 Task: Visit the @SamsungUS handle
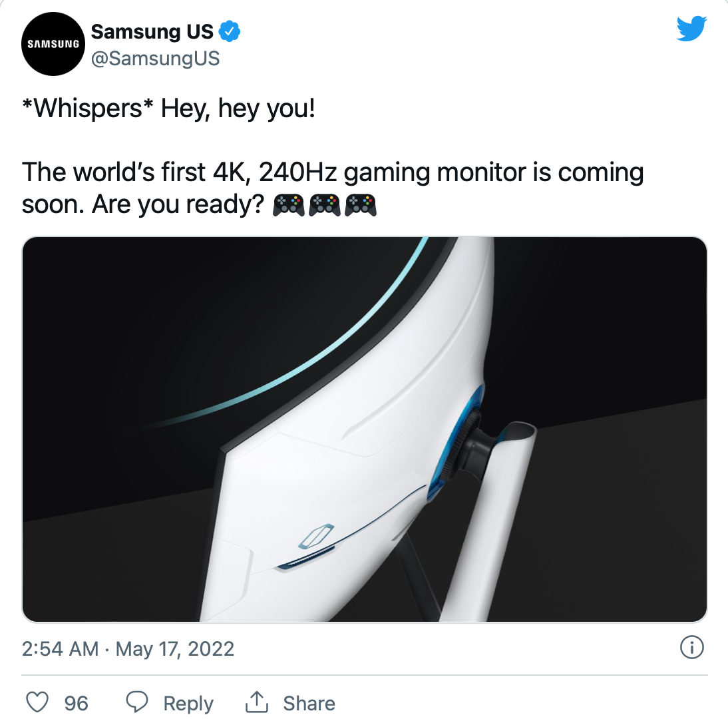(155, 59)
